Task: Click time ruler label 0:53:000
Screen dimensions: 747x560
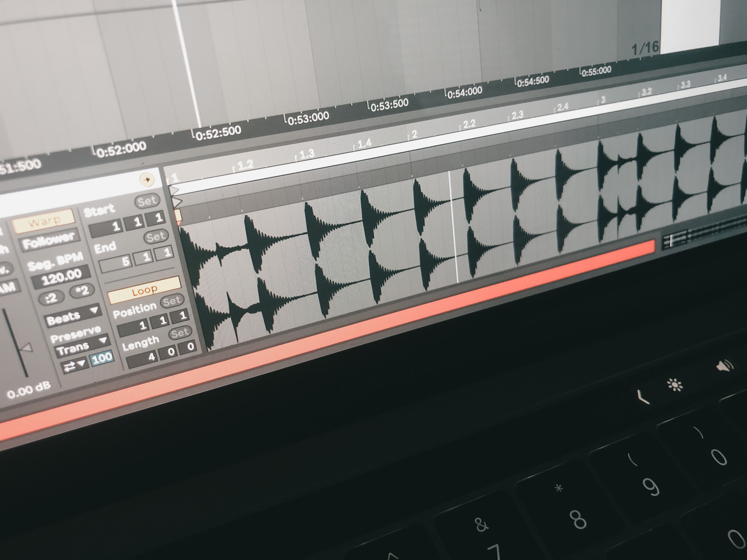Action: [x=308, y=118]
